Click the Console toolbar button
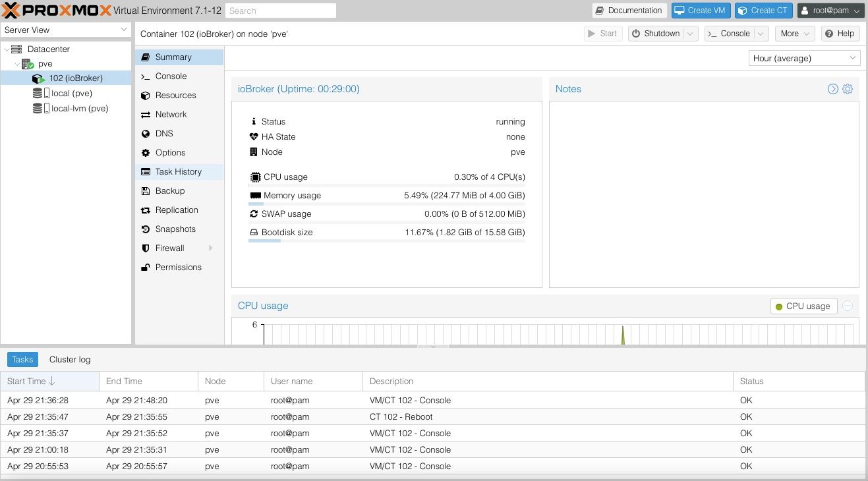 pyautogui.click(x=729, y=34)
